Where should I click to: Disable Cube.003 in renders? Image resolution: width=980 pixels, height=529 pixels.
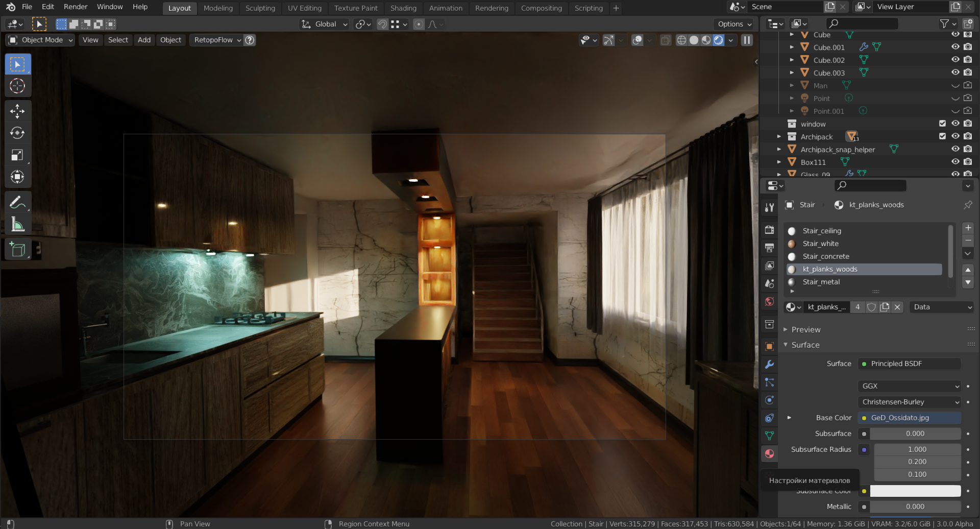(x=968, y=73)
